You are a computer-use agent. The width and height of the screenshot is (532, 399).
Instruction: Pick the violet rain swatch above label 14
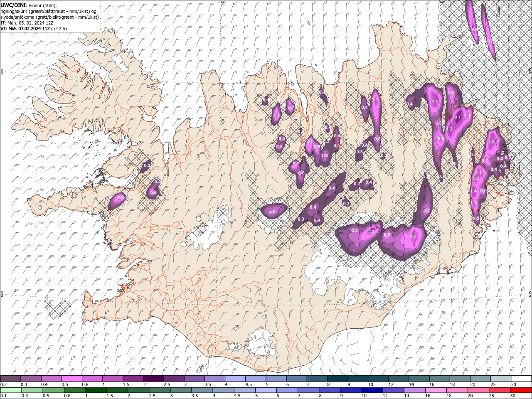(415, 390)
